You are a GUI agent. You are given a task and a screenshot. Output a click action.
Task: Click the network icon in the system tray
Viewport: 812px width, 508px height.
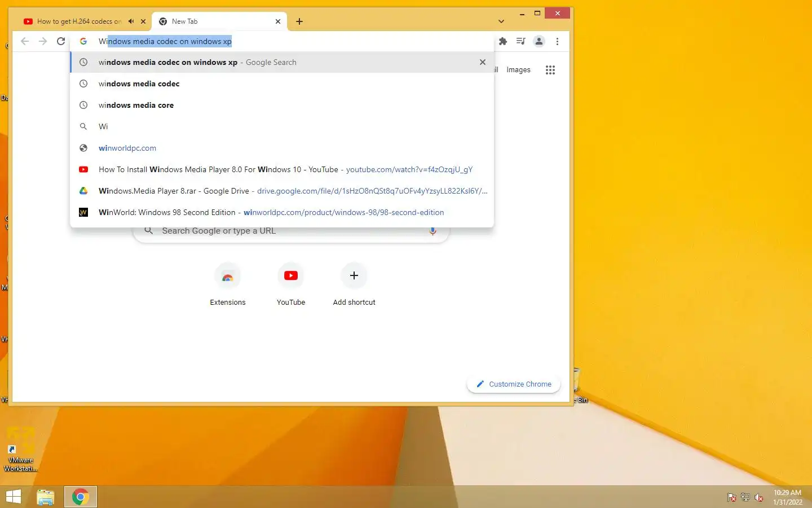745,497
